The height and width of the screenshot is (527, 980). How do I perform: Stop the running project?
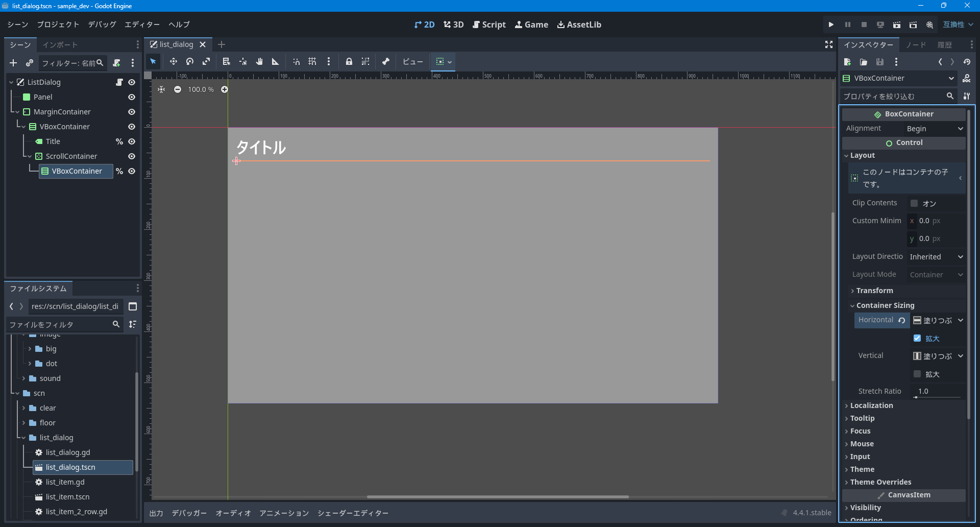coord(864,25)
